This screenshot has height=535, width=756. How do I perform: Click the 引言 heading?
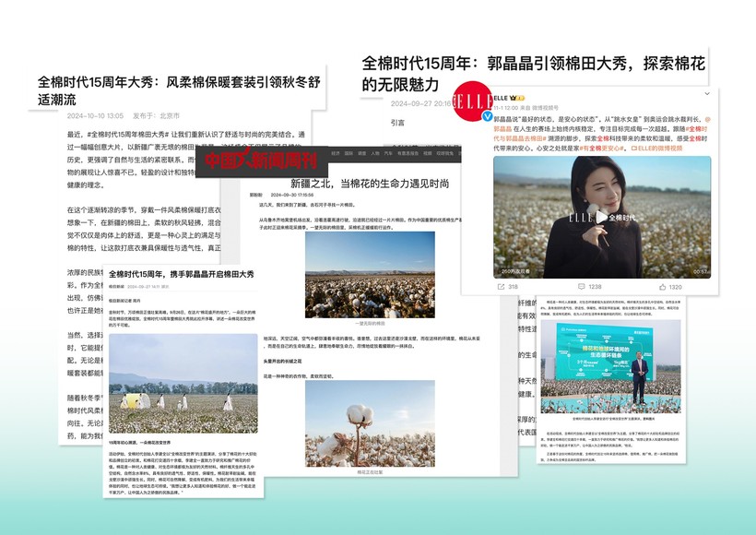[x=397, y=123]
